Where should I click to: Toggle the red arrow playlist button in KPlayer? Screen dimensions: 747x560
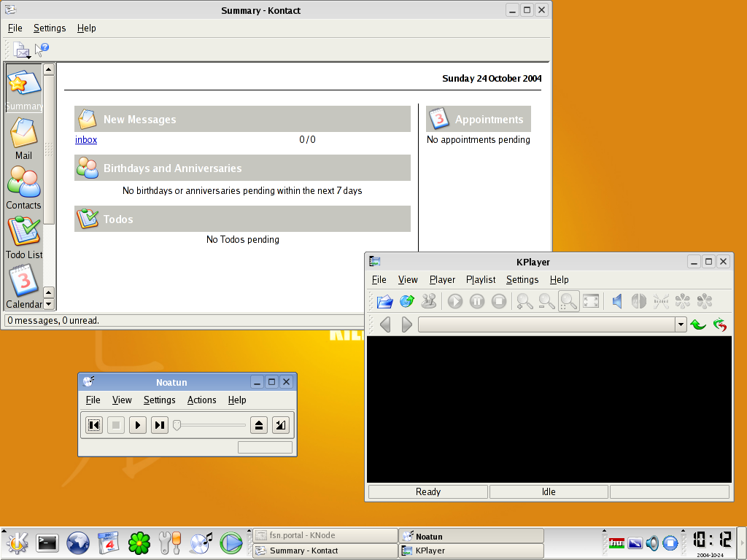click(x=720, y=324)
